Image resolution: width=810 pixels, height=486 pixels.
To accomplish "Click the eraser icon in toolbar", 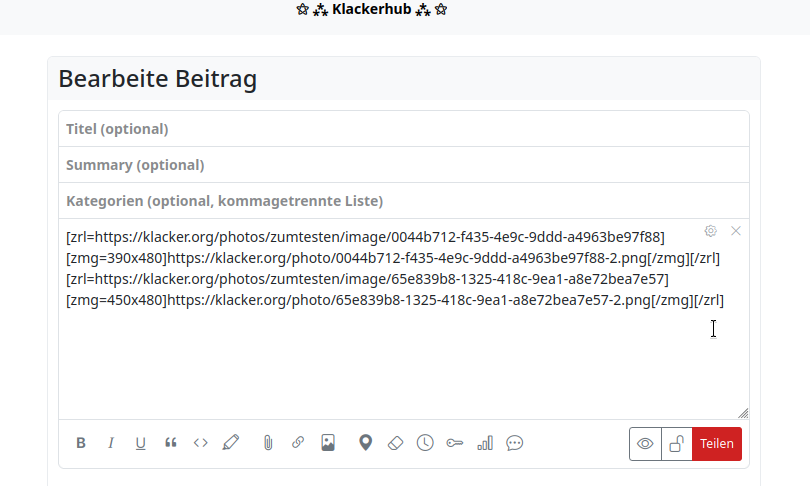I will tap(395, 443).
